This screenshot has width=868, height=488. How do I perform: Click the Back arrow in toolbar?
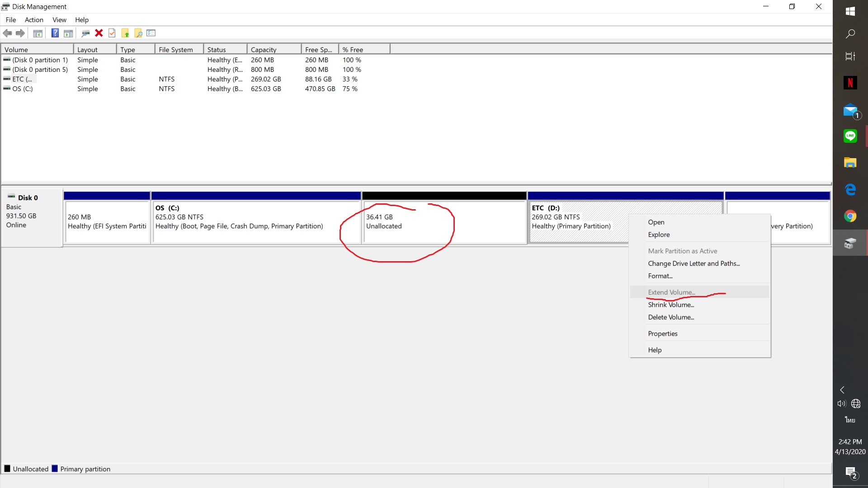point(8,33)
